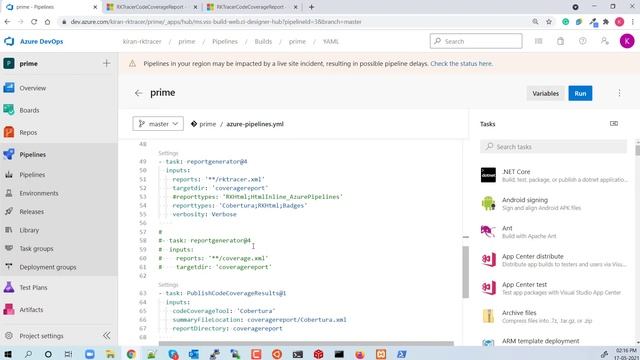Open the marketplace shopping bag icon
Screen dimensions: 640x360
click(x=560, y=41)
